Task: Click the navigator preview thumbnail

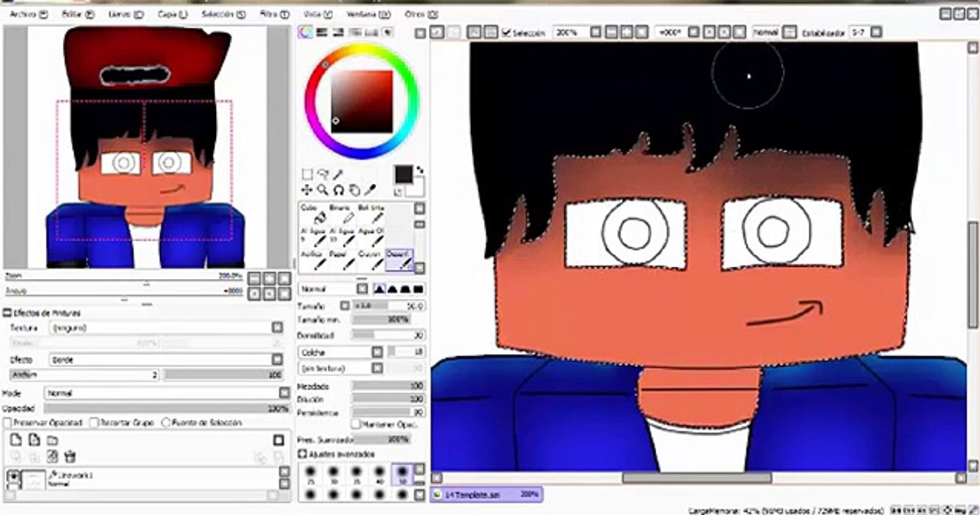Action: click(x=148, y=147)
